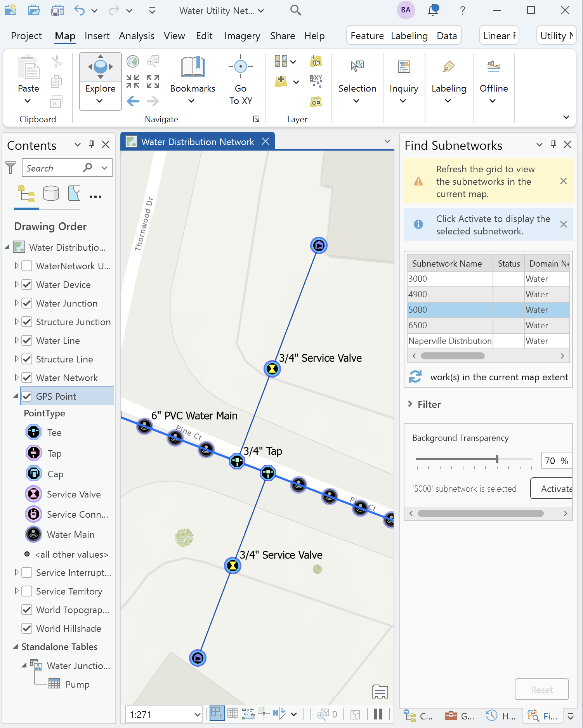Click the Basemap gallery icon
Image resolution: width=583 pixels, height=728 pixels.
click(281, 61)
